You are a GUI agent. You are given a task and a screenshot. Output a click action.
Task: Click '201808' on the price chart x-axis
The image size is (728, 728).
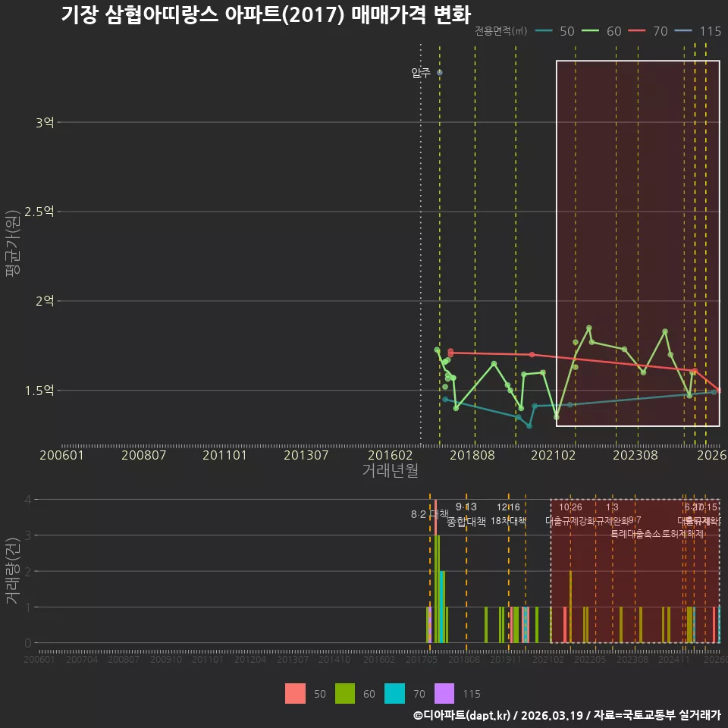[472, 455]
